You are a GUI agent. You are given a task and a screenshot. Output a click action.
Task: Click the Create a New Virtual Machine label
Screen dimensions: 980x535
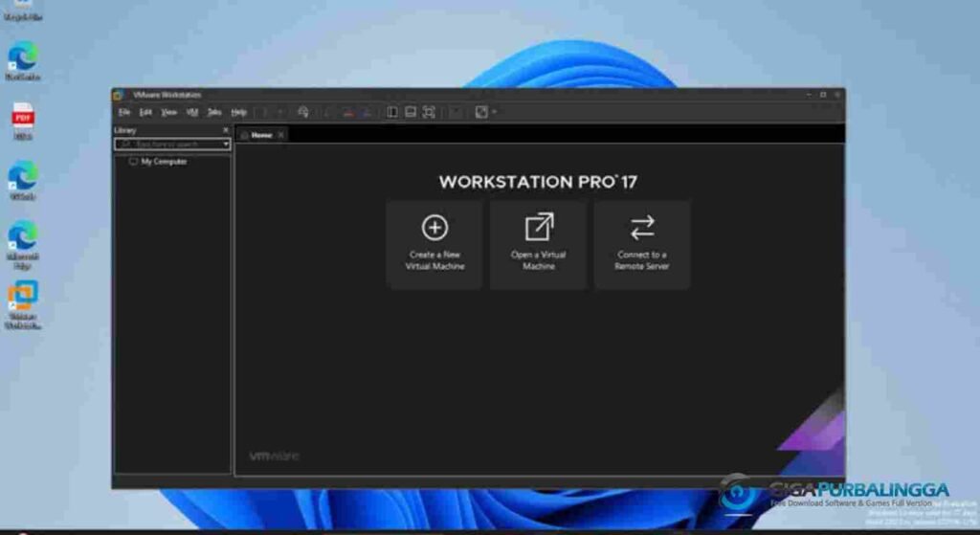pos(434,260)
